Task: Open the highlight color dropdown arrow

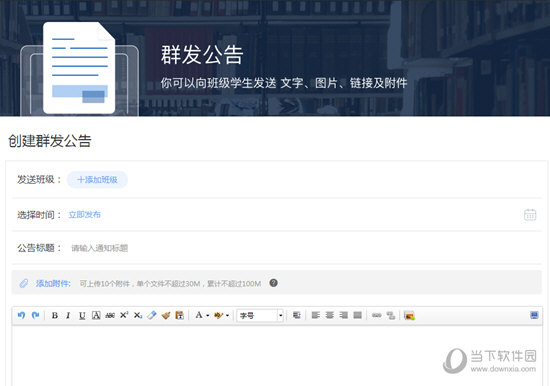Action: 227,315
